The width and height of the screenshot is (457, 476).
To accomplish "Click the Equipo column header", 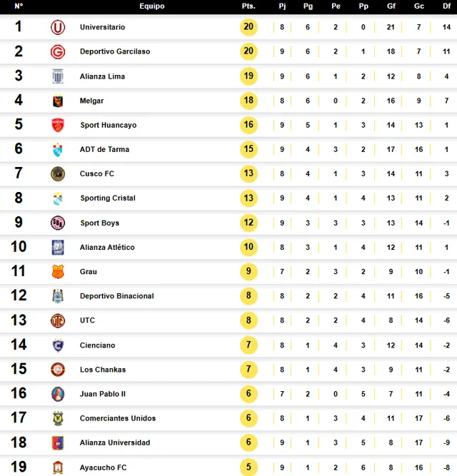I will click(152, 6).
